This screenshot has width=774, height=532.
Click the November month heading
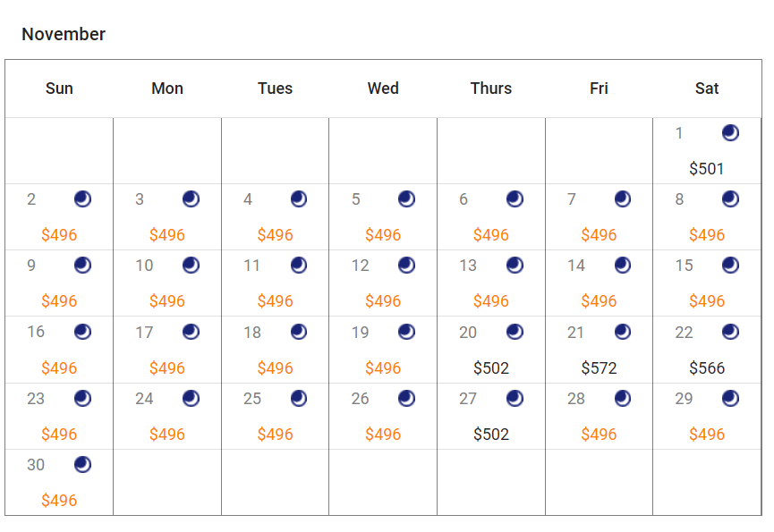(x=64, y=34)
